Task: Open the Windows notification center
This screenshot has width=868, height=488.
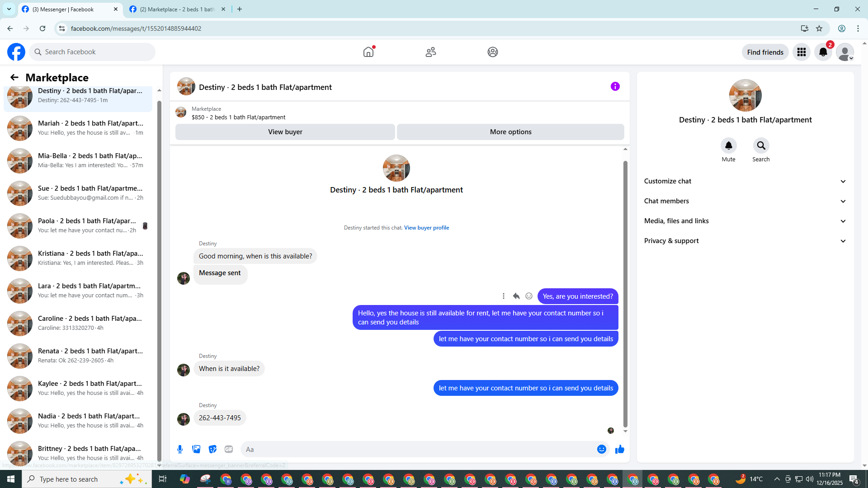Action: pos(854,479)
